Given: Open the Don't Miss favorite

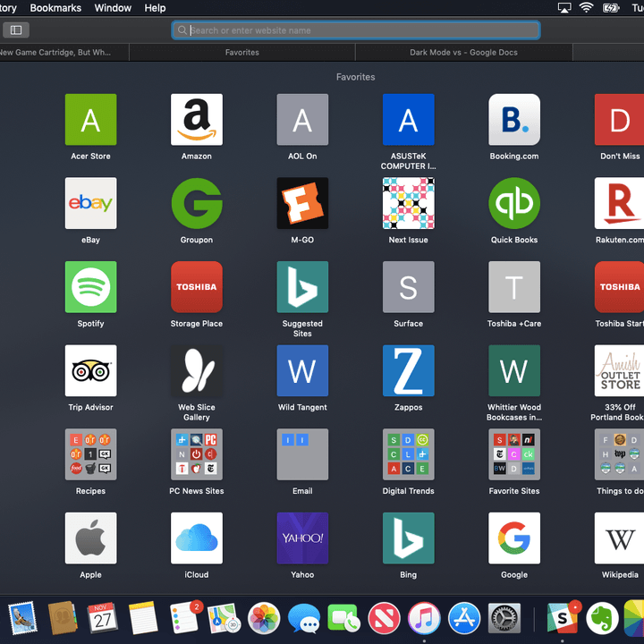Looking at the screenshot, I should [619, 120].
